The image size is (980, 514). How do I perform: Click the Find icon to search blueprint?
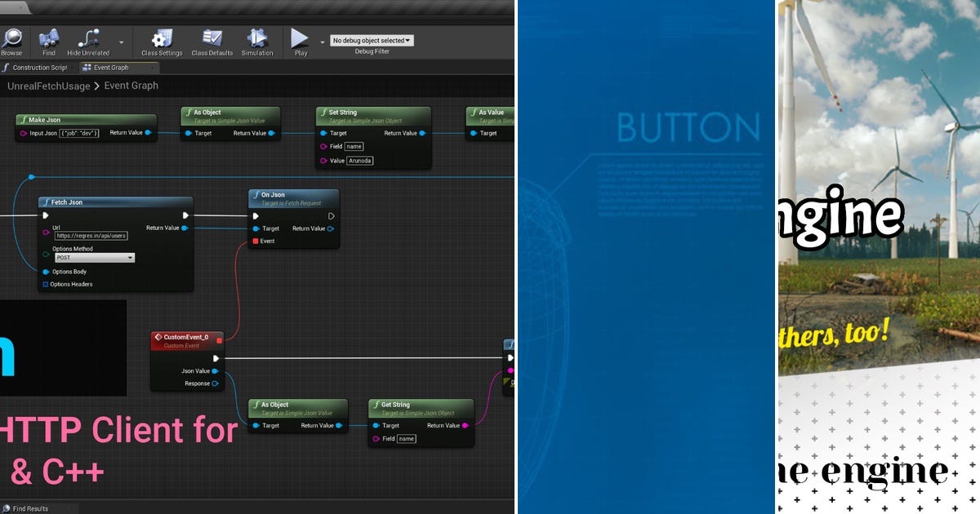tap(48, 37)
